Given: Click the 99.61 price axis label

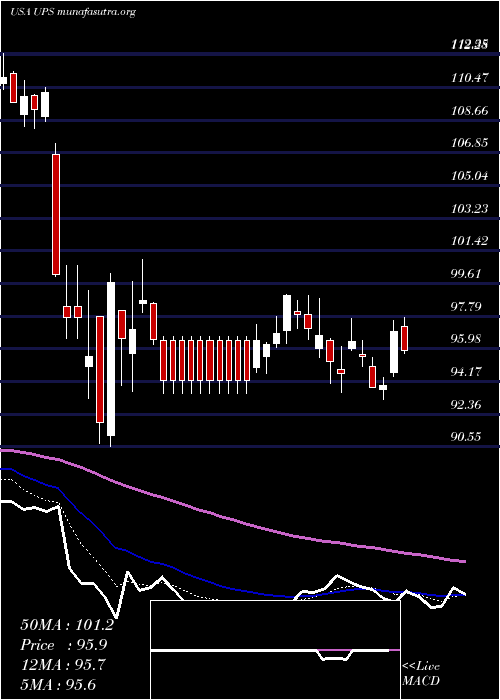Looking at the screenshot, I should [468, 274].
